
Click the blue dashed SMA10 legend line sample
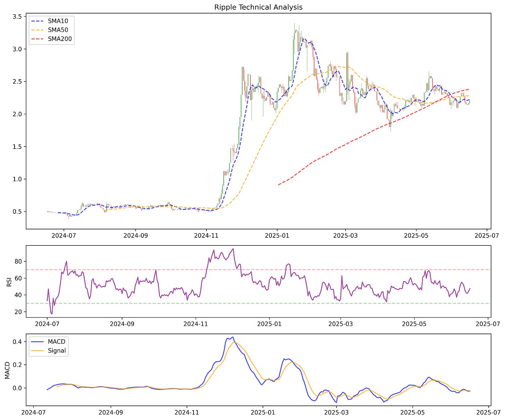[x=38, y=21]
